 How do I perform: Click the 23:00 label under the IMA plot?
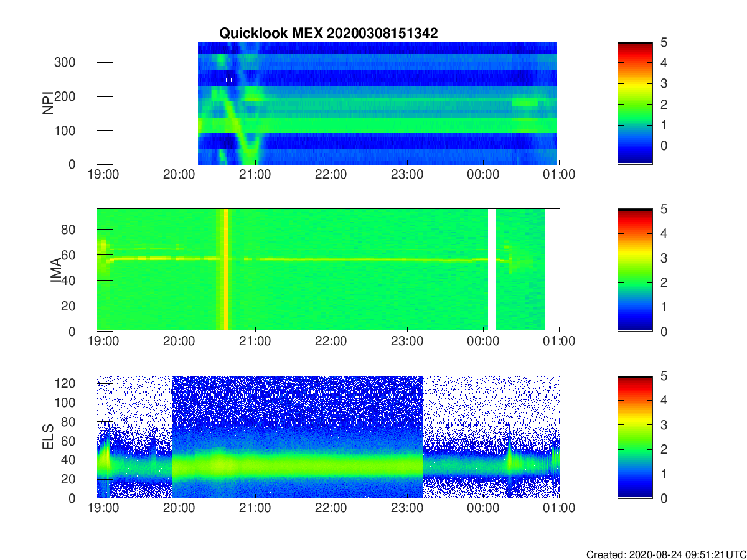tap(407, 342)
